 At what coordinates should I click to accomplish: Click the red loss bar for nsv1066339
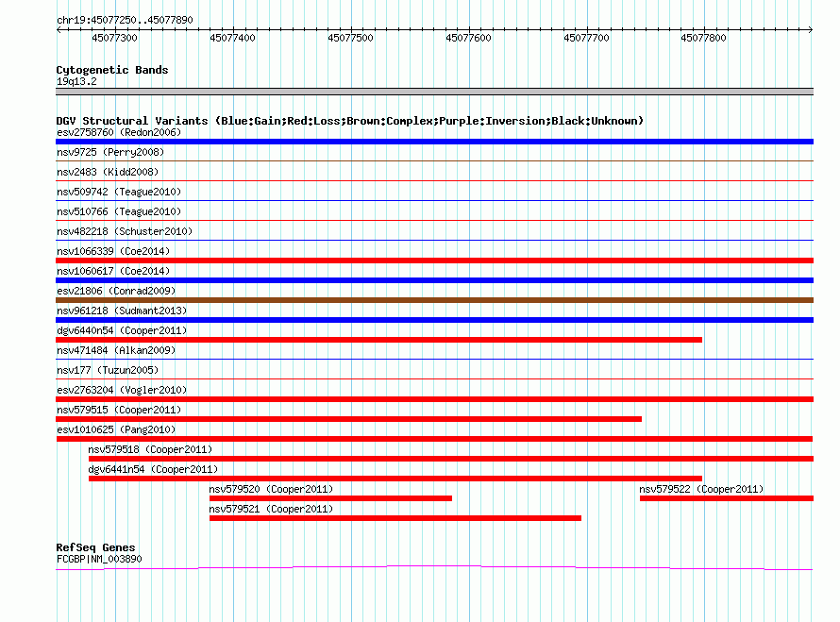pyautogui.click(x=434, y=261)
